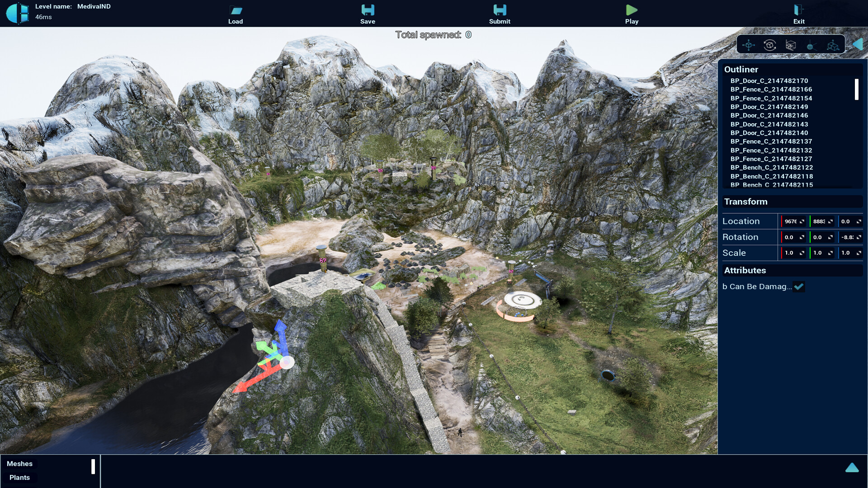
Task: Click the Exit button to leave editor
Action: click(x=799, y=14)
